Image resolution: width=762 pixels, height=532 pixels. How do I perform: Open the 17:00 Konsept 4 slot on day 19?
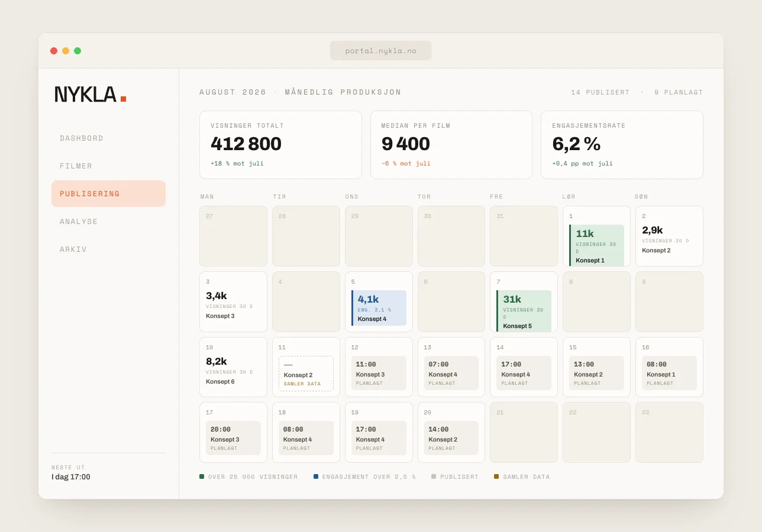(x=379, y=438)
